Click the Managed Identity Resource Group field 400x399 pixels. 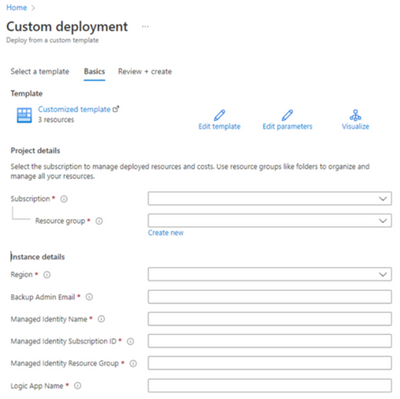pos(270,363)
